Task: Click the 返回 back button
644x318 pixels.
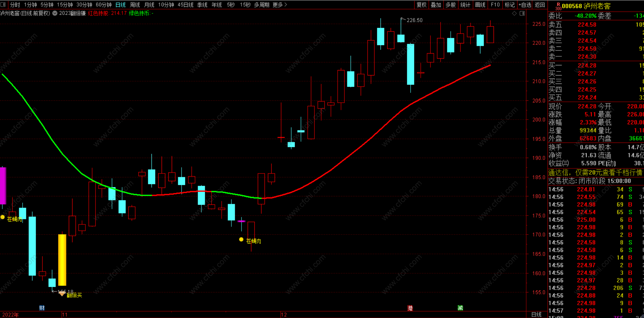Action: pyautogui.click(x=540, y=5)
